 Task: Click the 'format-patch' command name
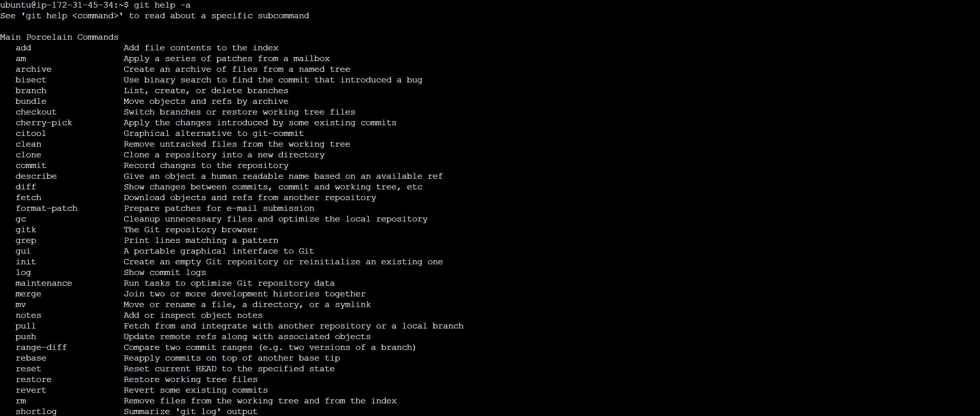[x=47, y=208]
